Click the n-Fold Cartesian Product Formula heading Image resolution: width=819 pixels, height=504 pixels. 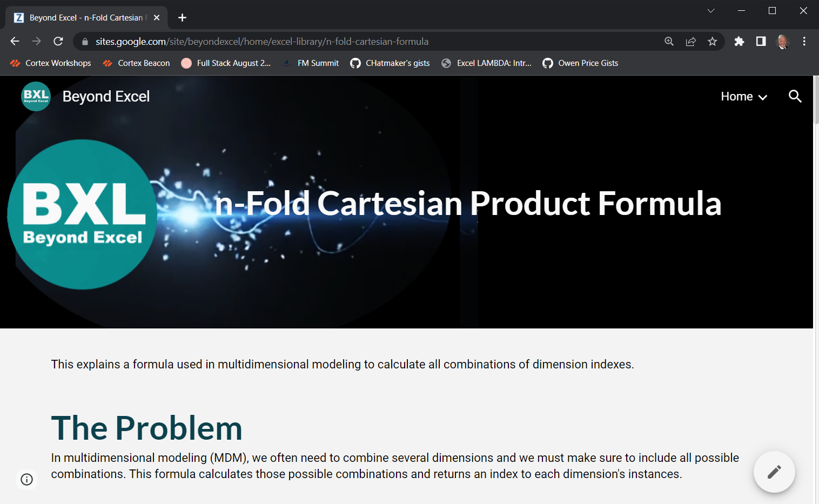pos(468,204)
